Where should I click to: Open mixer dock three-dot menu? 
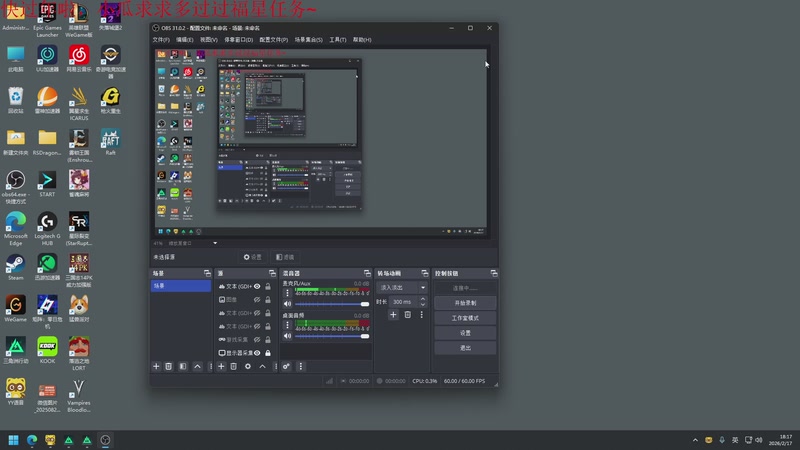click(301, 366)
